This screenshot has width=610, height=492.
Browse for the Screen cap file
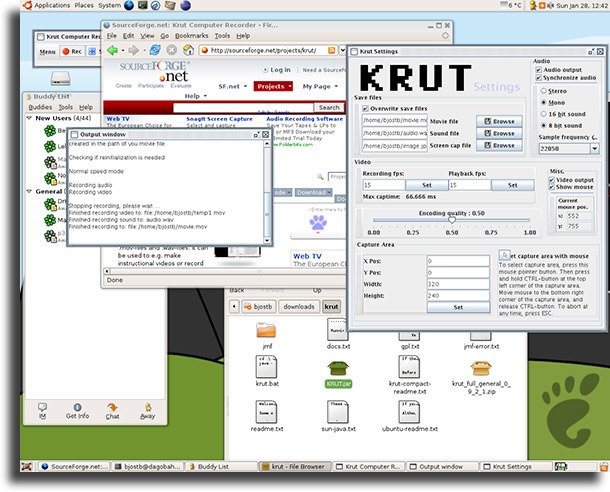click(x=499, y=145)
